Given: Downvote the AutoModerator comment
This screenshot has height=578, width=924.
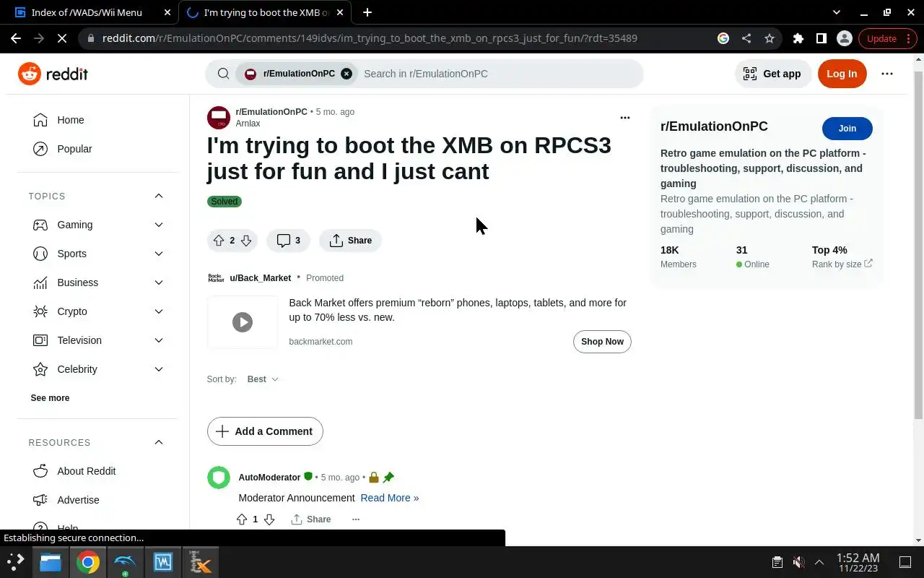Looking at the screenshot, I should pos(269,519).
